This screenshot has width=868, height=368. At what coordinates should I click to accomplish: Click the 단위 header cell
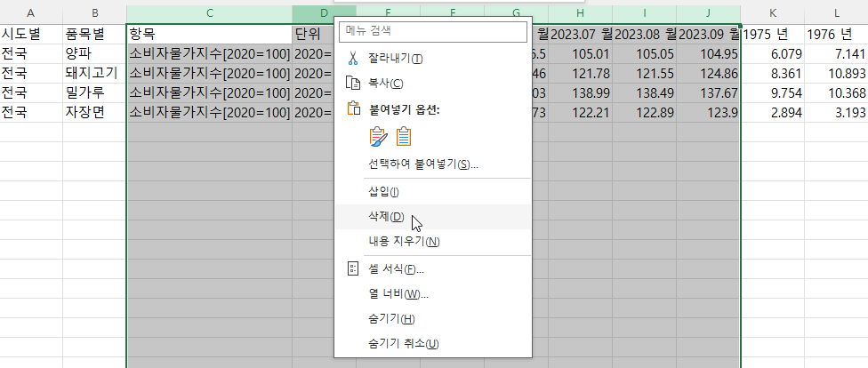point(314,35)
